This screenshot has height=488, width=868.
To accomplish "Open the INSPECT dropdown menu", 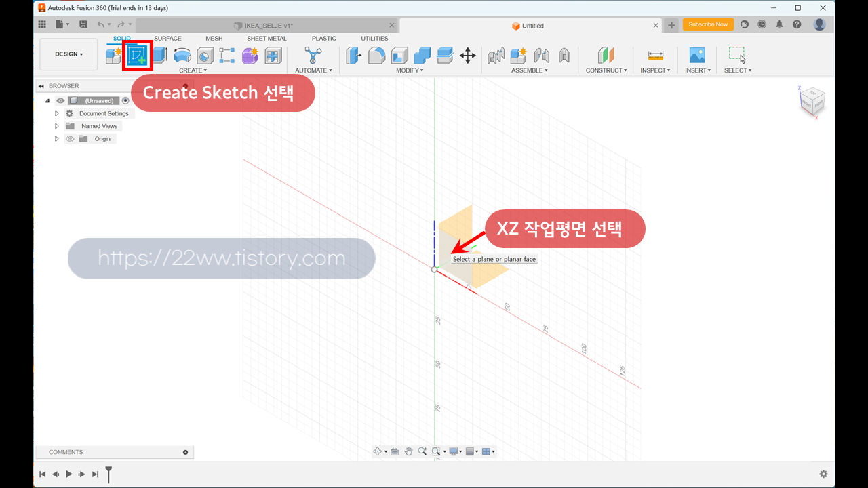I will (655, 70).
